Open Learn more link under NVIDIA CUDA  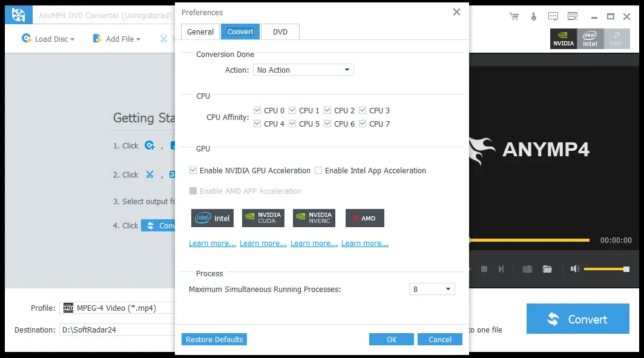tap(263, 244)
